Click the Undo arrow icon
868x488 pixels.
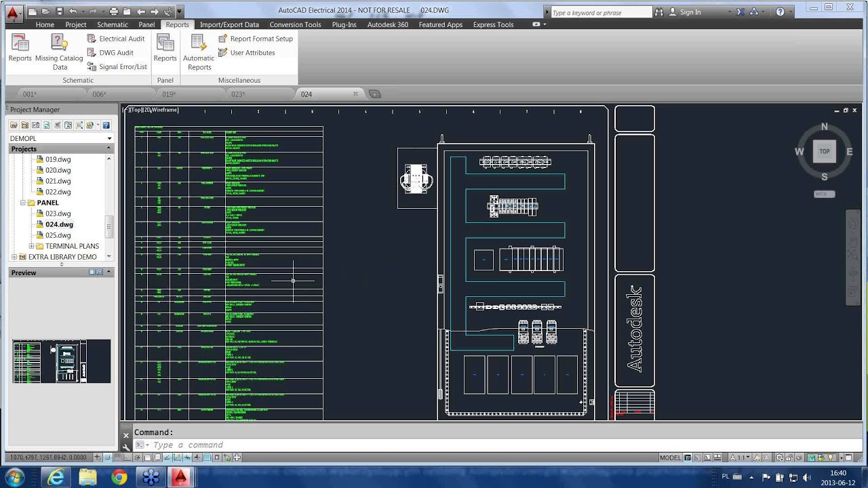73,12
